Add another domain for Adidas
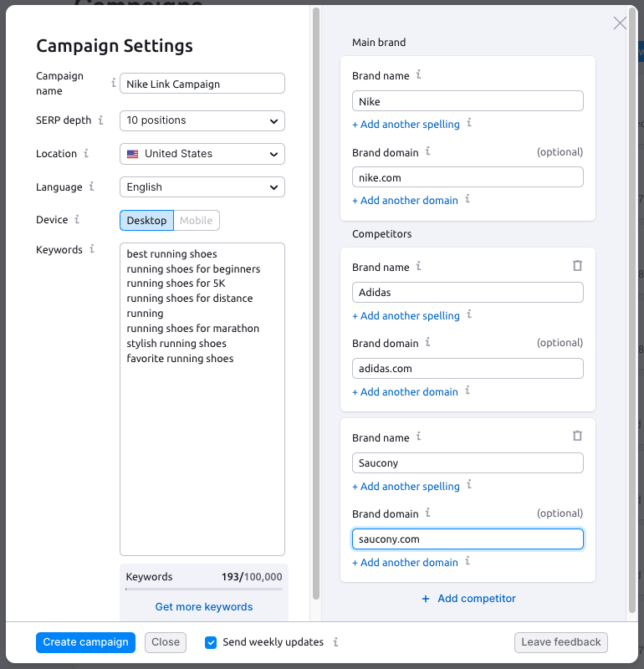Image resolution: width=644 pixels, height=669 pixels. tap(405, 391)
